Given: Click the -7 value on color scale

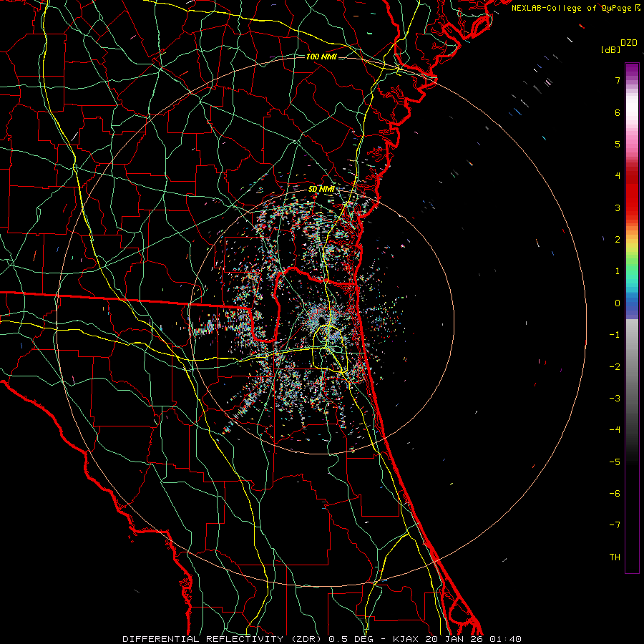Looking at the screenshot, I should point(615,525).
